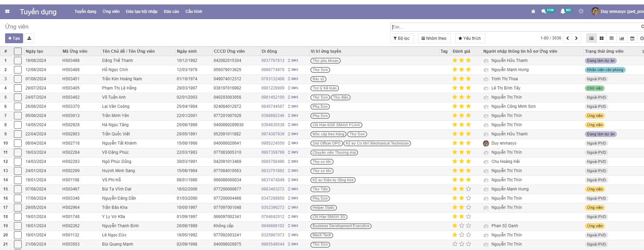Click the export download icon button
The width and height of the screenshot is (644, 250).
(29, 38)
